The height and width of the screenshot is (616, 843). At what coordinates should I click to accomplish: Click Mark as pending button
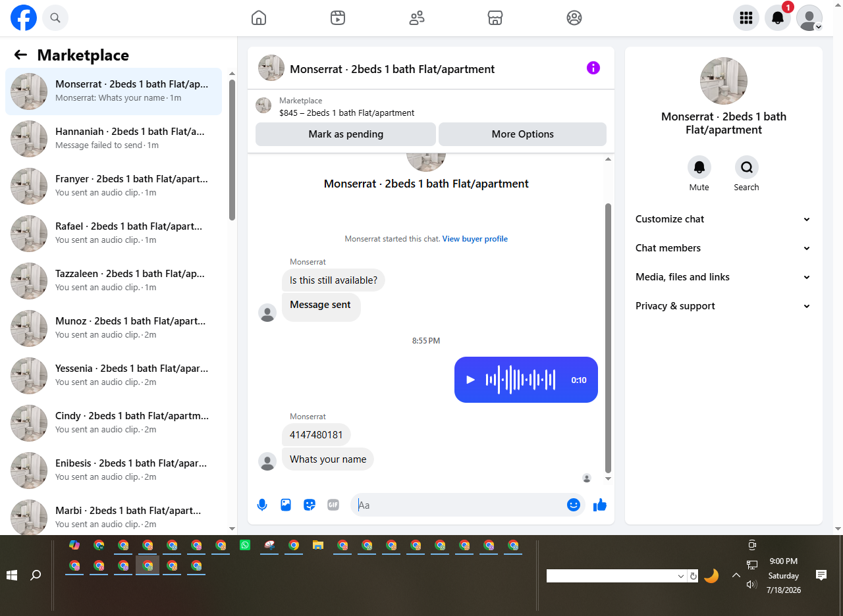pyautogui.click(x=346, y=134)
